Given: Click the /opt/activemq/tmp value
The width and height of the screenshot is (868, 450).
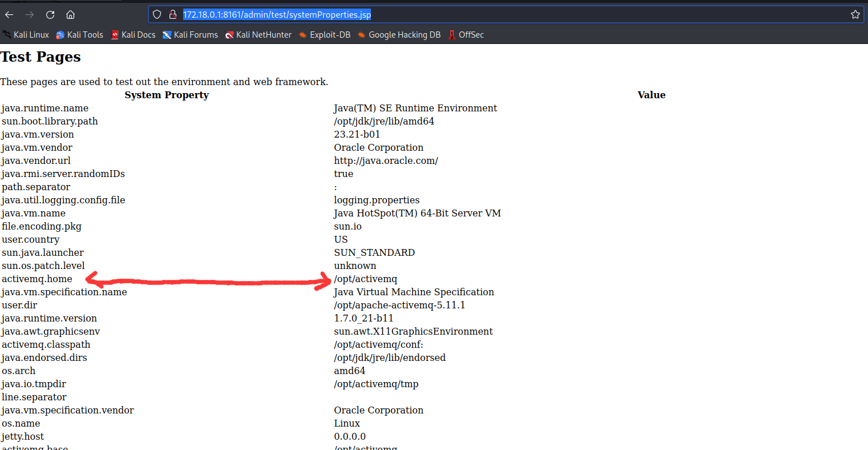Looking at the screenshot, I should pos(376,384).
